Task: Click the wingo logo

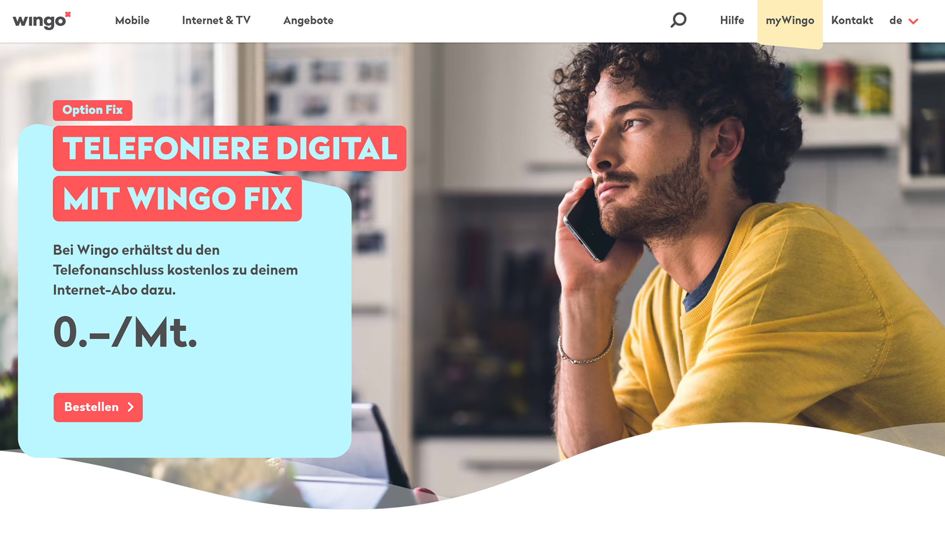Action: point(42,21)
